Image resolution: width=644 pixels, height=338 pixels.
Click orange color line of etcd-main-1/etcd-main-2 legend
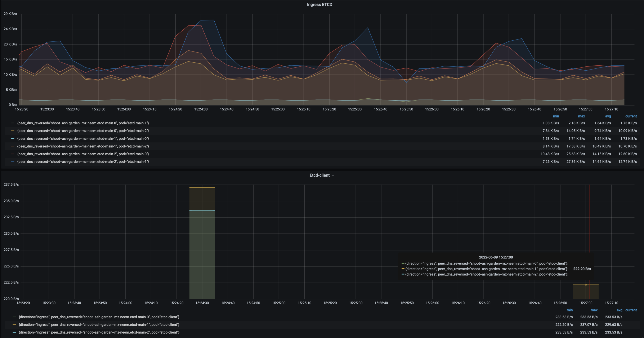13,146
